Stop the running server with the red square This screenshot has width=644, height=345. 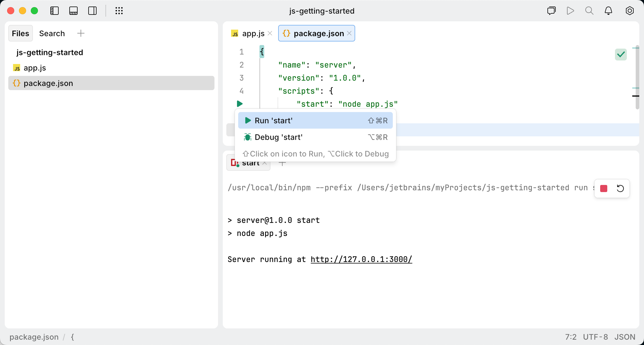tap(604, 188)
